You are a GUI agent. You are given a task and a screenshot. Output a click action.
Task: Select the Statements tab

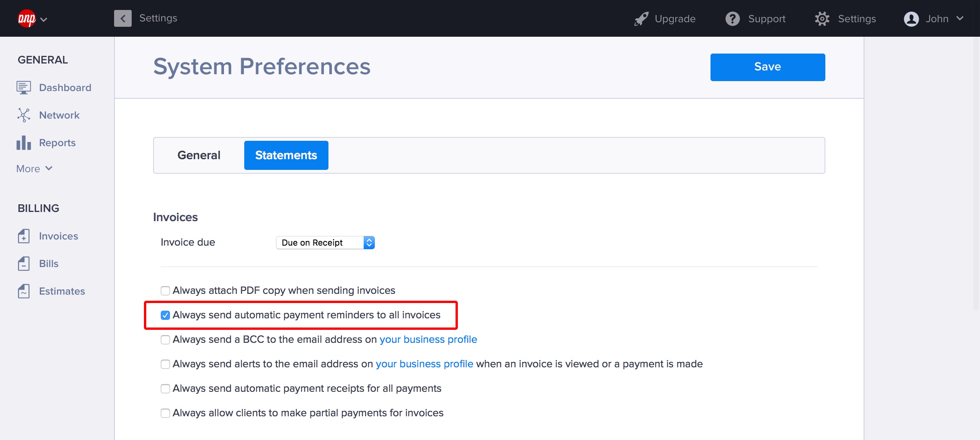click(286, 155)
